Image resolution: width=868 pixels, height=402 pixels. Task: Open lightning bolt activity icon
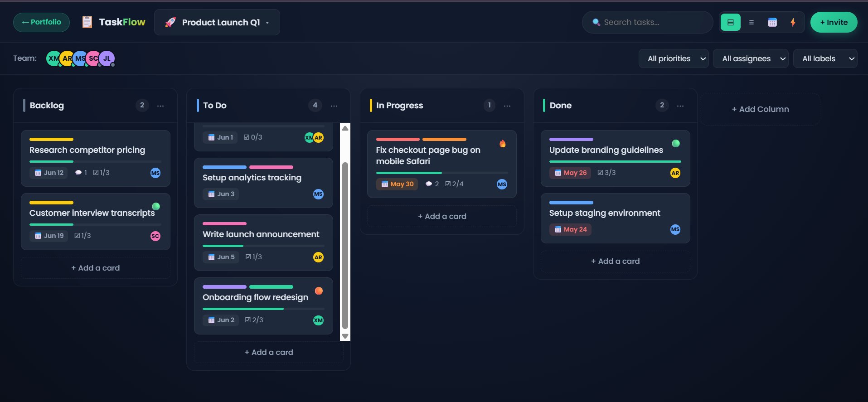click(793, 22)
